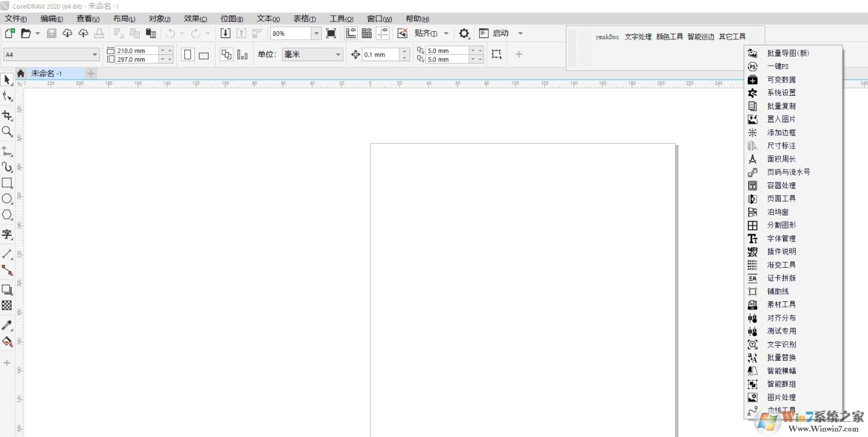Open the zoom level 80% dropdown

point(316,33)
